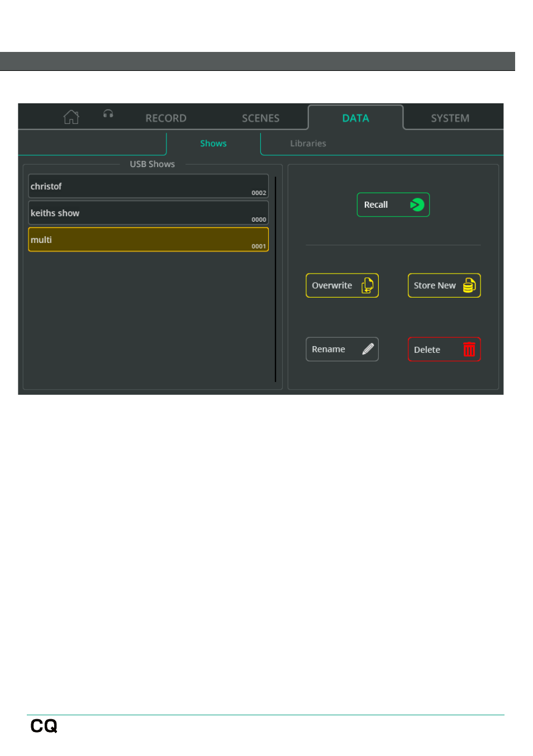
Task: Select the highlighted multi show
Action: [149, 240]
